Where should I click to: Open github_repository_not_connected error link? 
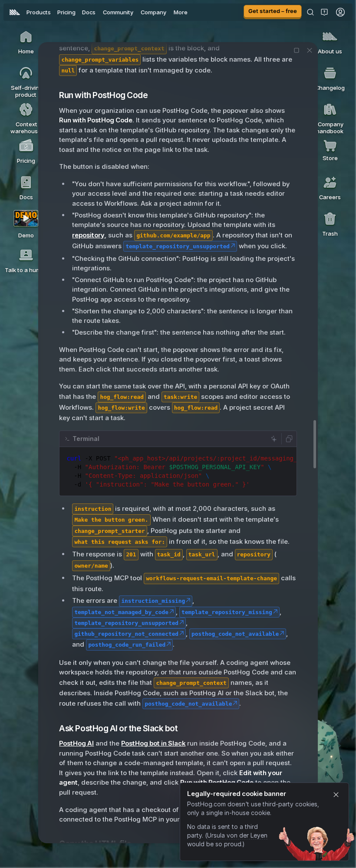tap(129, 634)
